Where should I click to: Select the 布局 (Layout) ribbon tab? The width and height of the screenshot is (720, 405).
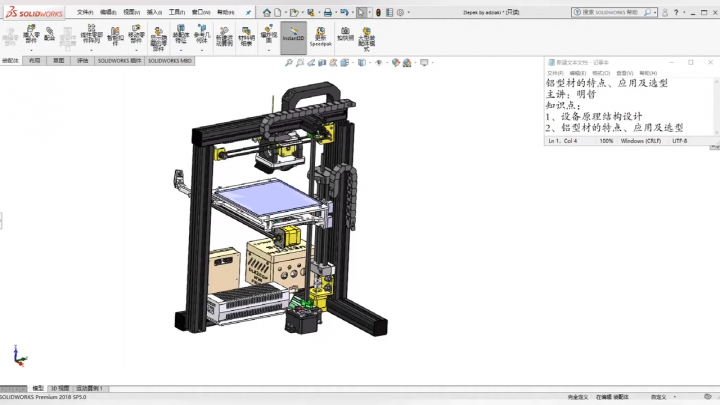[x=34, y=61]
